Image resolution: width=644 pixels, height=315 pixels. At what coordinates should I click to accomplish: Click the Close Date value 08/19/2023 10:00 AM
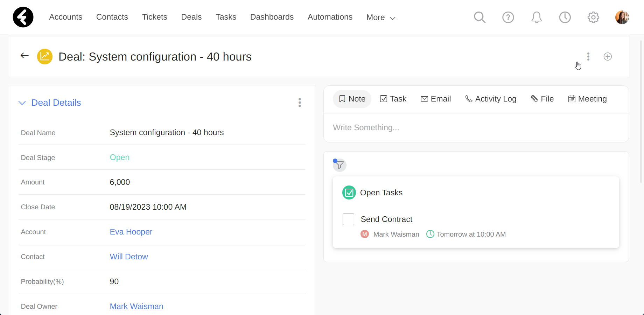click(148, 207)
